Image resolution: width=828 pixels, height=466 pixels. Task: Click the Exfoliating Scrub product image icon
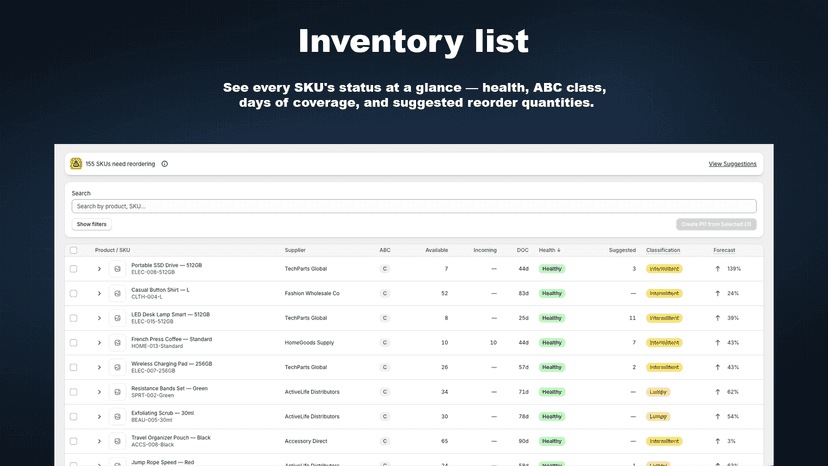(x=117, y=416)
